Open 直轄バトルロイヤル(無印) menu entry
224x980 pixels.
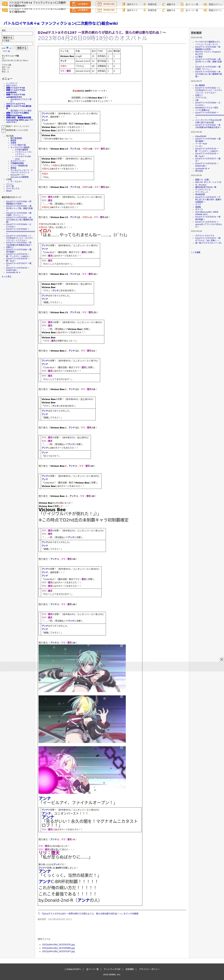click(17, 113)
